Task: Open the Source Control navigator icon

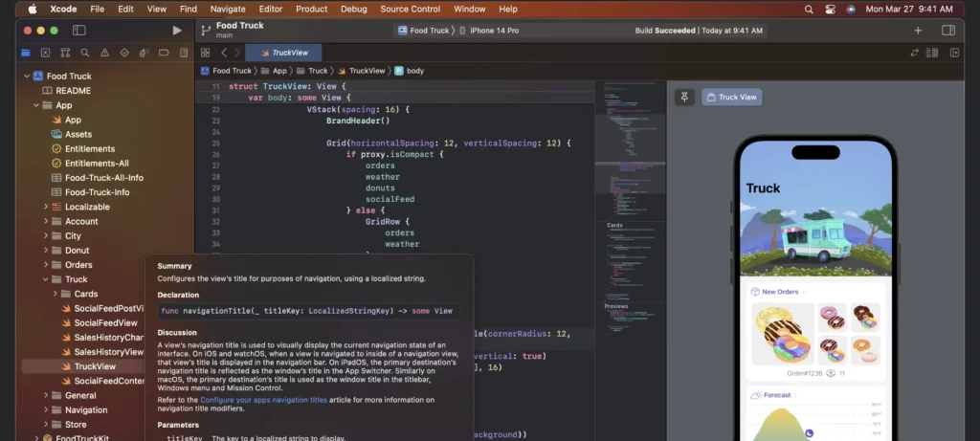Action: tap(45, 53)
